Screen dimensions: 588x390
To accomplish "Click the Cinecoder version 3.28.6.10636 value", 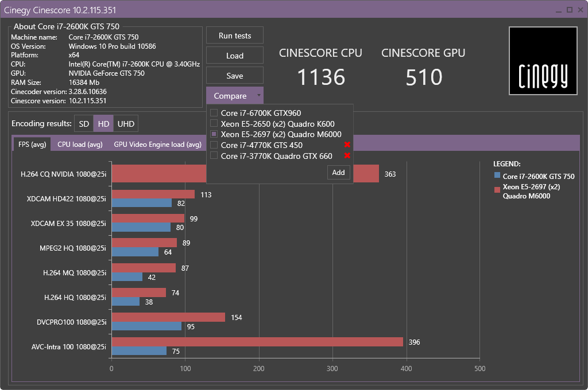I will [87, 91].
